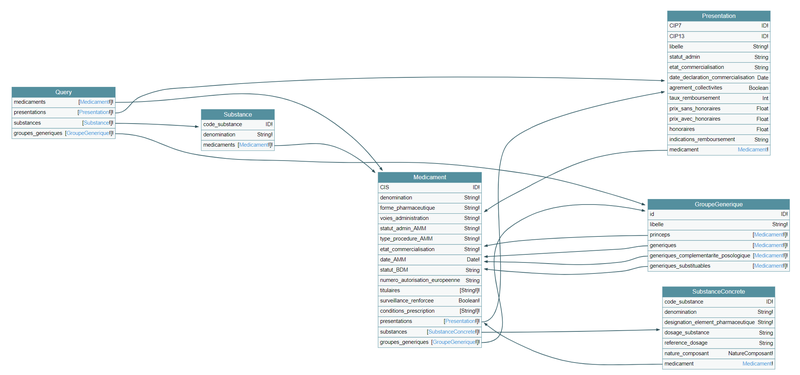
Task: Select the agrement_collectivites field
Action: point(718,88)
